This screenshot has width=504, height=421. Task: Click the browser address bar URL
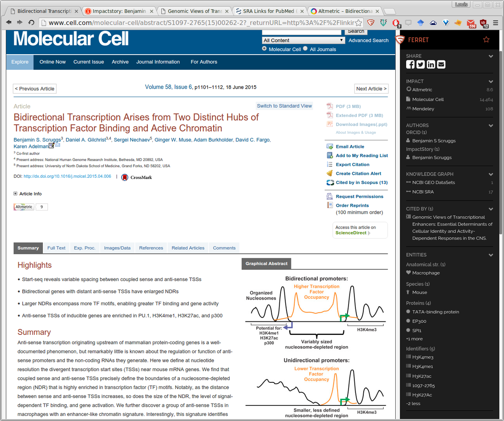tap(201, 23)
